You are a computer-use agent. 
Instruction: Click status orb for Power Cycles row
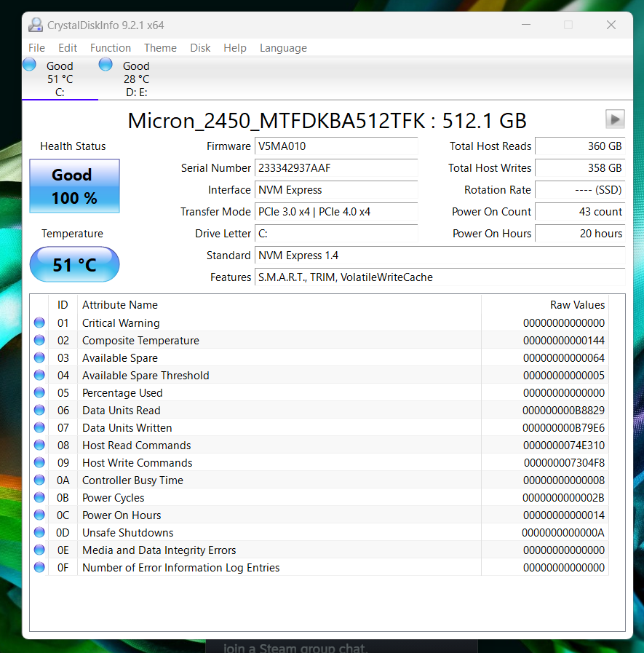coord(39,498)
